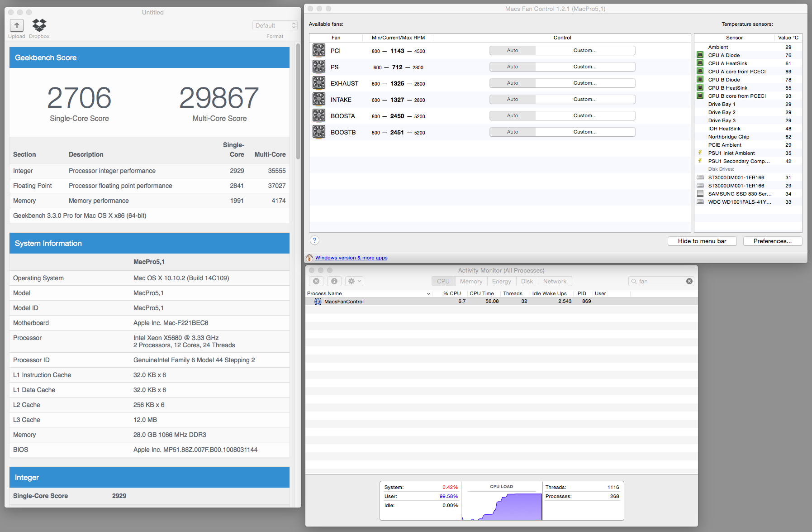Click the CPU B Diode chip icon
The height and width of the screenshot is (532, 812).
coord(700,80)
